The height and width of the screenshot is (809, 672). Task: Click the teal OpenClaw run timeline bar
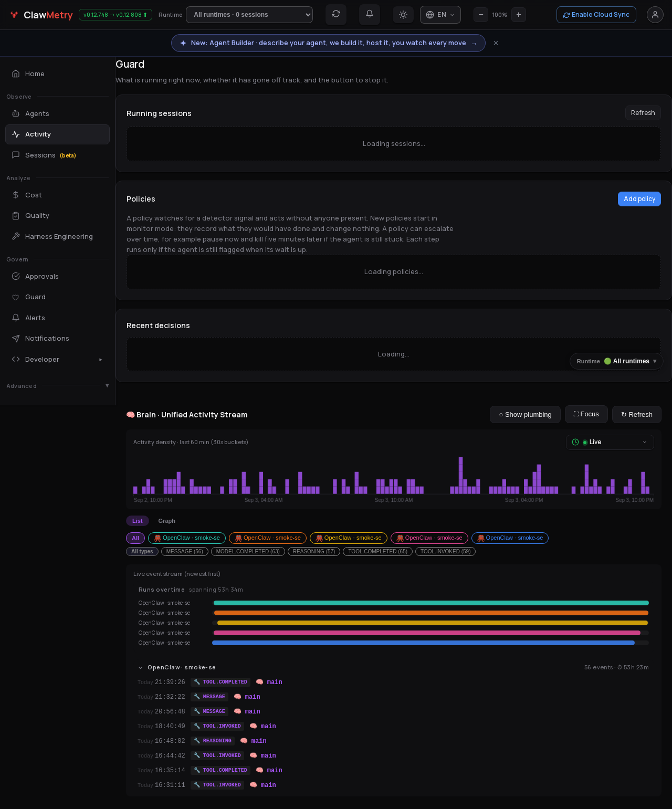tap(431, 603)
